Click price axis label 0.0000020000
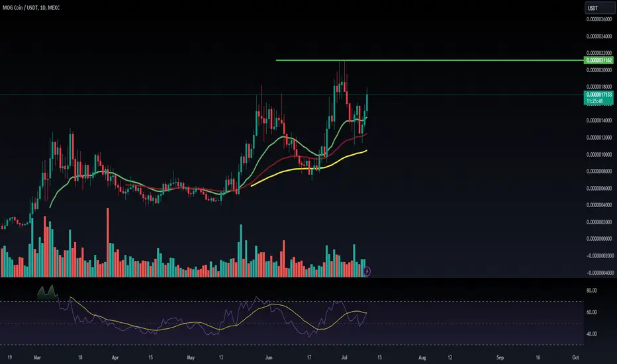This screenshot has height=364, width=617. click(x=599, y=70)
